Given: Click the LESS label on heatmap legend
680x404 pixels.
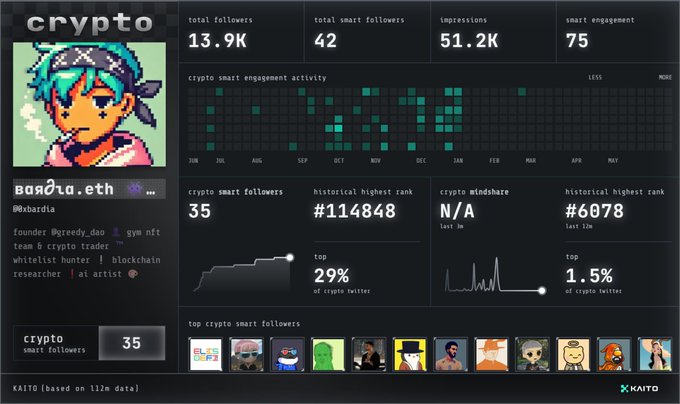Looking at the screenshot, I should tap(595, 78).
